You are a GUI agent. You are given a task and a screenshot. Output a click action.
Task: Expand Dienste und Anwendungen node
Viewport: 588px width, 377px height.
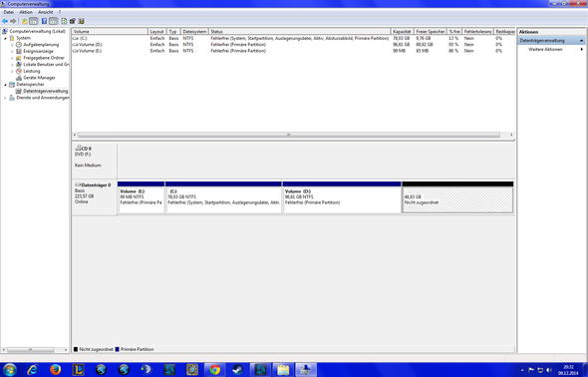5,98
